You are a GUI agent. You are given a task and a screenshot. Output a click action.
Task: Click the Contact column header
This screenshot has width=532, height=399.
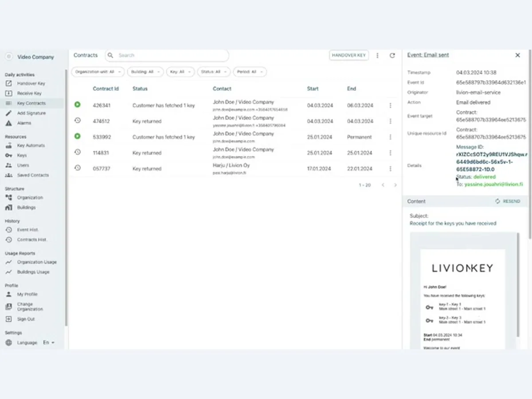point(222,89)
